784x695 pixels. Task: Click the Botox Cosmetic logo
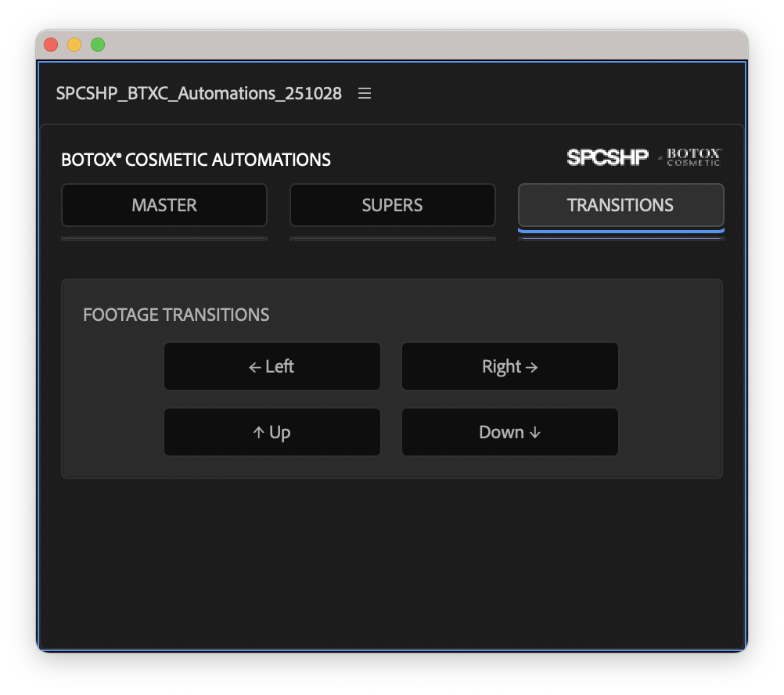click(693, 157)
